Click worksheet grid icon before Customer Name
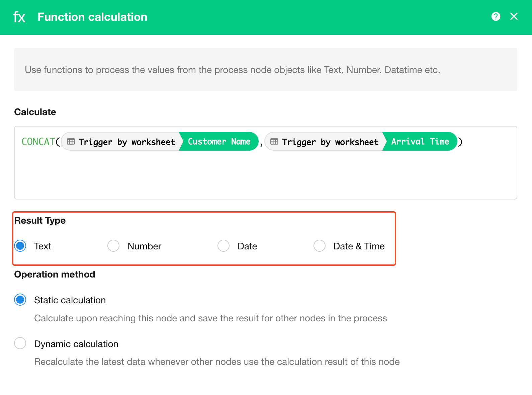 [x=71, y=142]
